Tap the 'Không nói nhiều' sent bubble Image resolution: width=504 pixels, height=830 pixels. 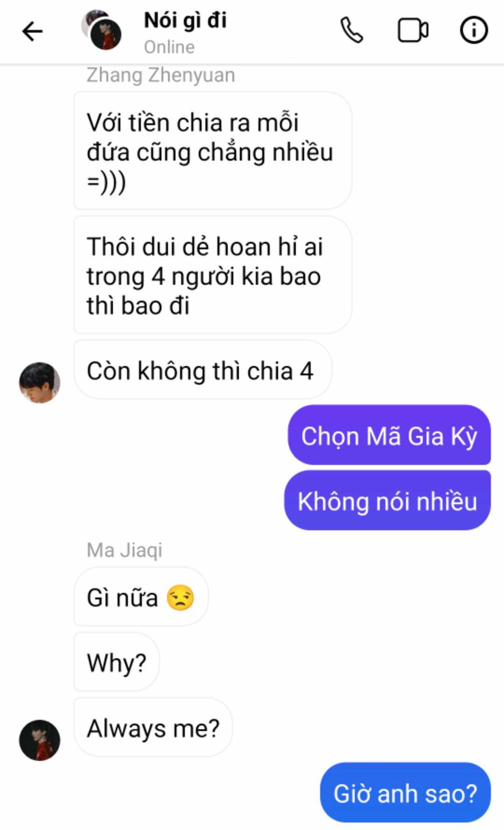point(387,500)
